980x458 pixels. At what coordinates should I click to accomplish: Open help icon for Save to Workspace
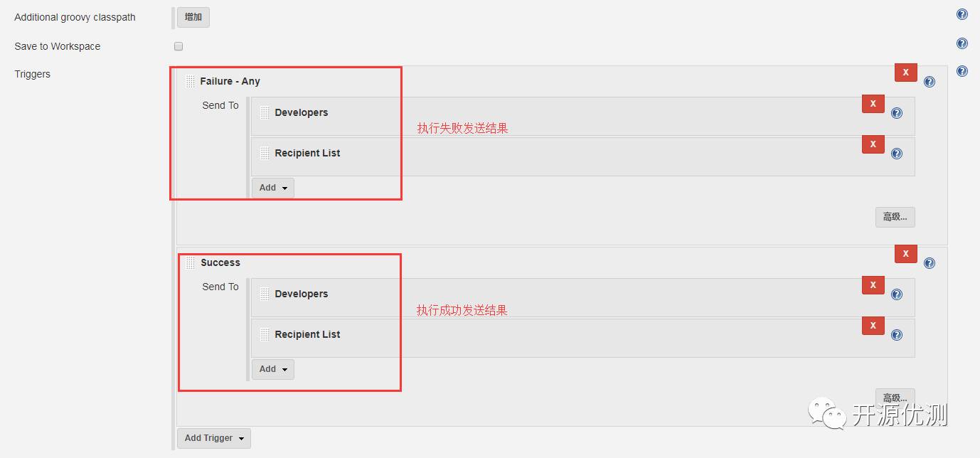click(x=962, y=43)
